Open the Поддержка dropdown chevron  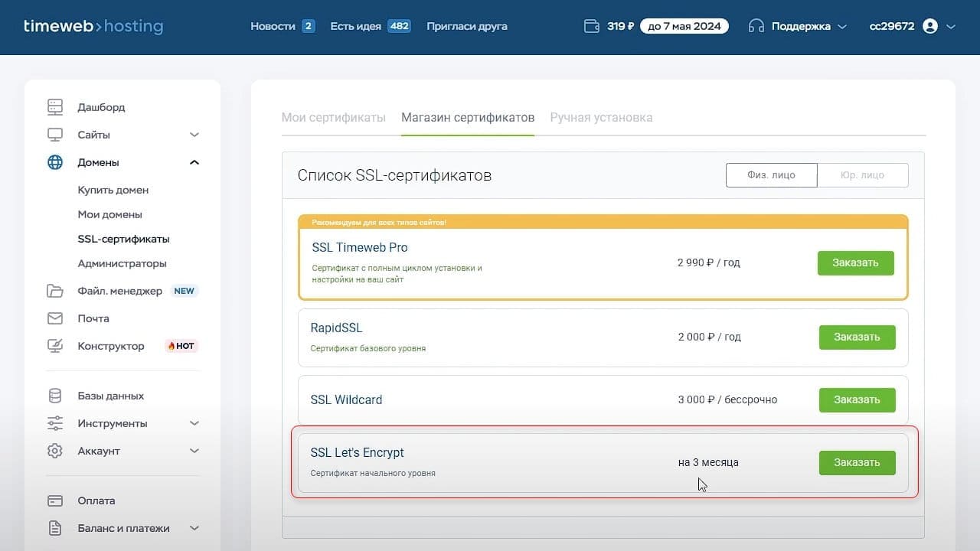pyautogui.click(x=842, y=26)
